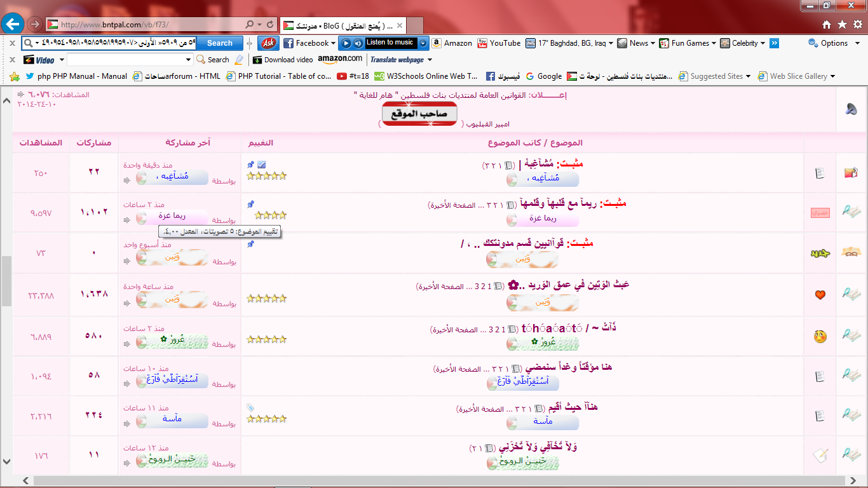Screen dimensions: 868x488
Task: Go to last post in the مُشاغِبة thread
Action: coord(127,180)
